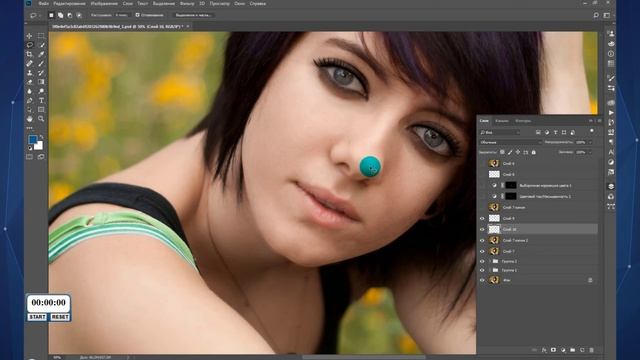640x360 pixels.
Task: Select the Quick Selection tool
Action: pos(41,45)
